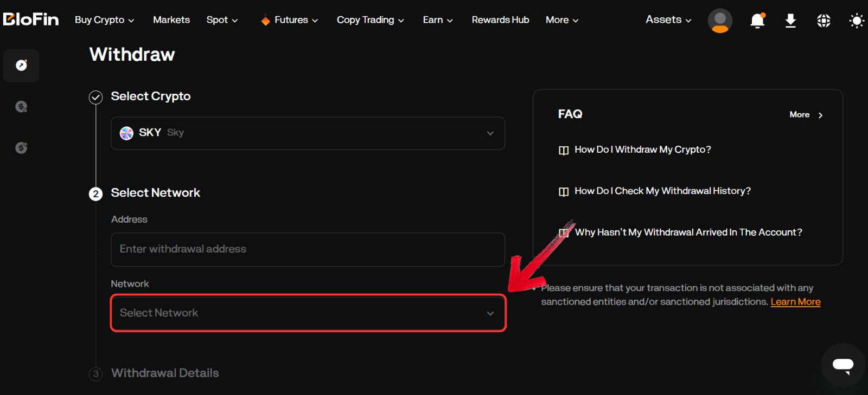Click the third sidebar coin icon
Image resolution: width=868 pixels, height=395 pixels.
[21, 147]
